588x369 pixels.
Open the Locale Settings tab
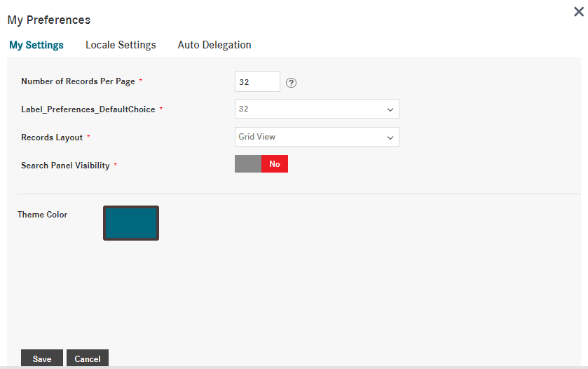point(121,45)
